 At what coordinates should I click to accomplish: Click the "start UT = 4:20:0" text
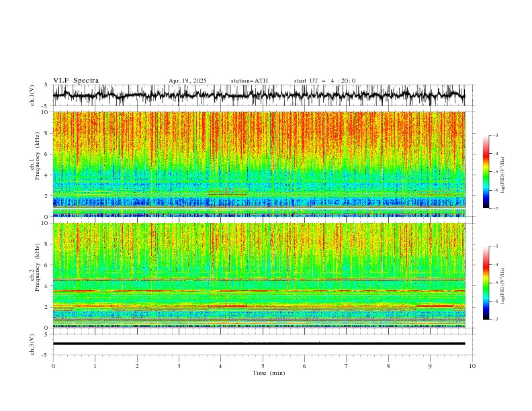click(324, 81)
